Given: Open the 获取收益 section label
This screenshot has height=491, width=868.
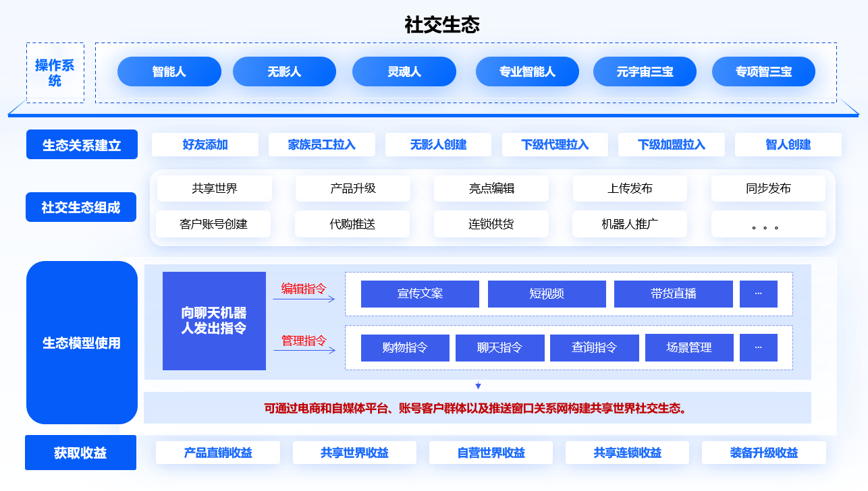Looking at the screenshot, I should coord(80,453).
